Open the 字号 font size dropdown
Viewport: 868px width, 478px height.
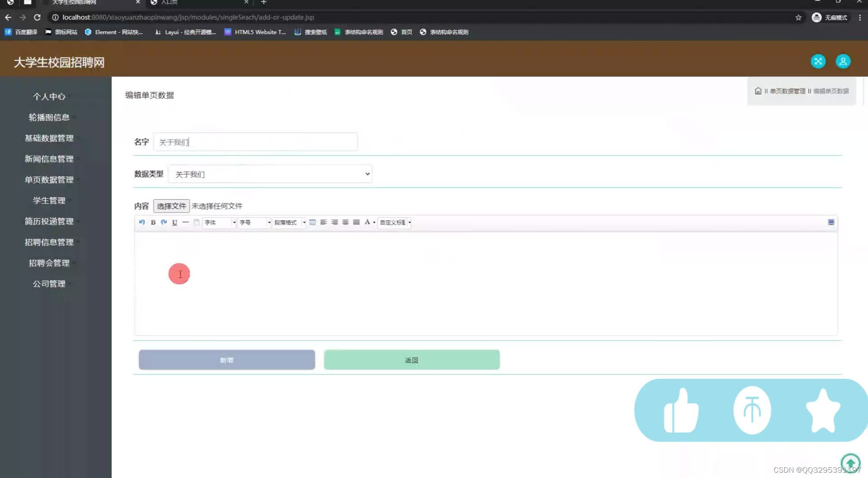click(254, 222)
